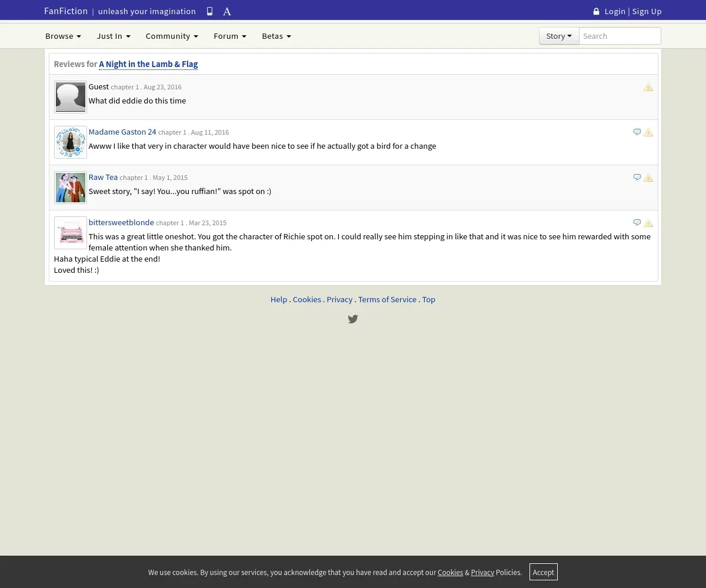Open Cookies policy link in cookie banner
Screen dimensions: 706x588
click(x=450, y=572)
